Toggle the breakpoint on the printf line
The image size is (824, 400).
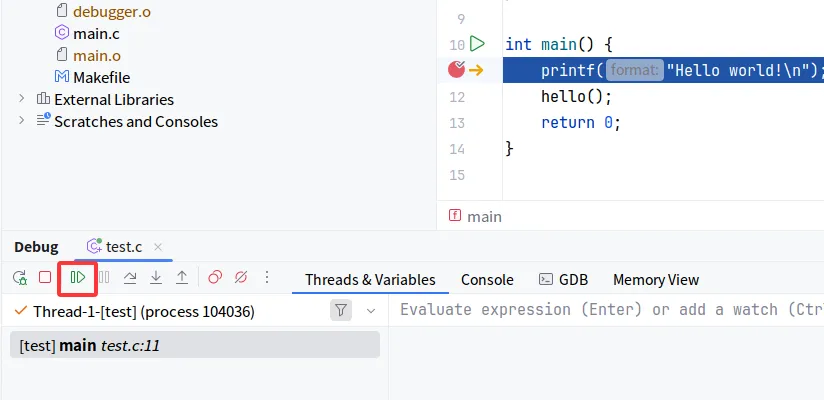pyautogui.click(x=457, y=69)
